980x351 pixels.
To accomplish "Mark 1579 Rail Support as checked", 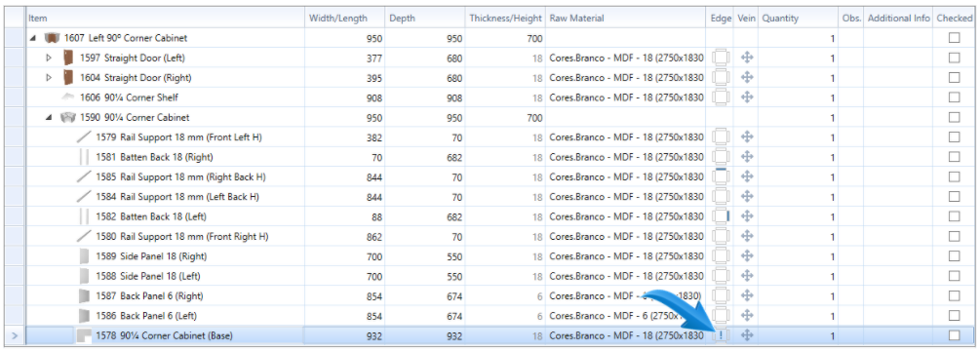I will (954, 137).
